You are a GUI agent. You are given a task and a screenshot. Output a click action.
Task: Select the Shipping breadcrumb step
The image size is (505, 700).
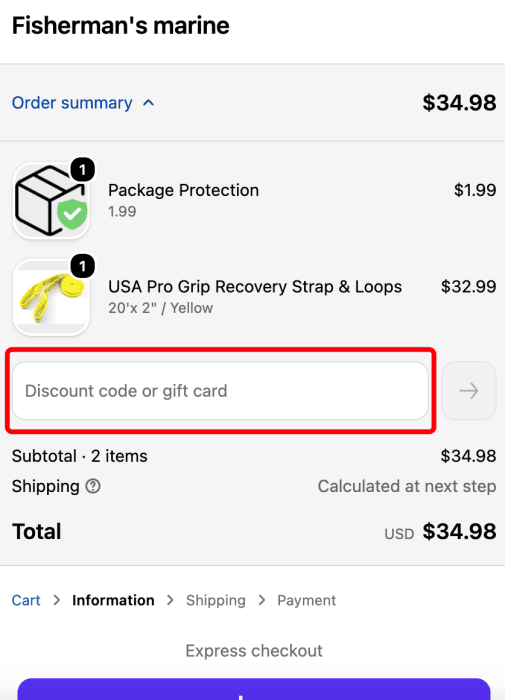pyautogui.click(x=216, y=600)
